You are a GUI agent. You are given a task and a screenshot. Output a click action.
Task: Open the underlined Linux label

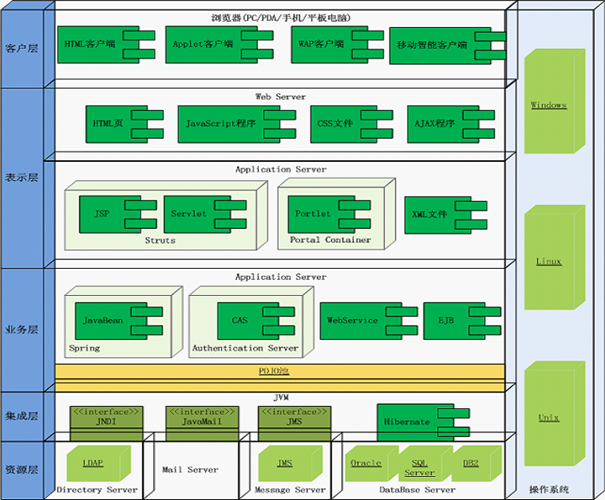click(x=548, y=262)
